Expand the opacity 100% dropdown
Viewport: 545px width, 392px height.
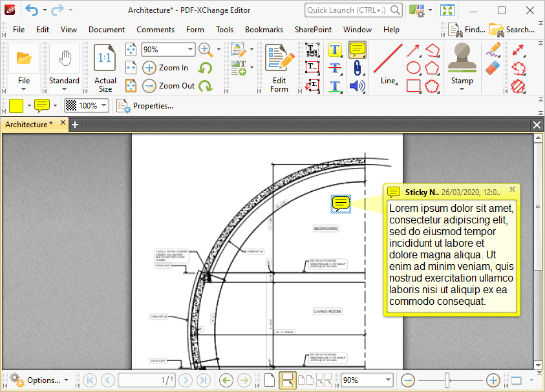[103, 105]
